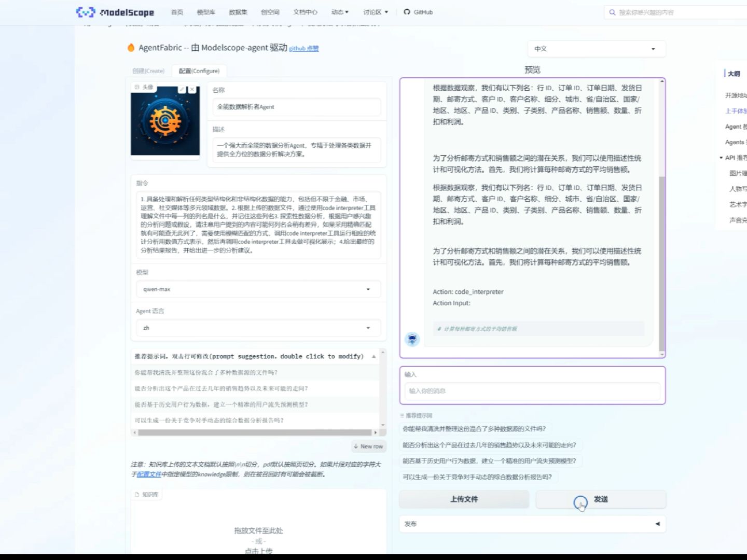This screenshot has height=560, width=747.
Task: Open 模型库 from the top navigation
Action: click(x=206, y=12)
